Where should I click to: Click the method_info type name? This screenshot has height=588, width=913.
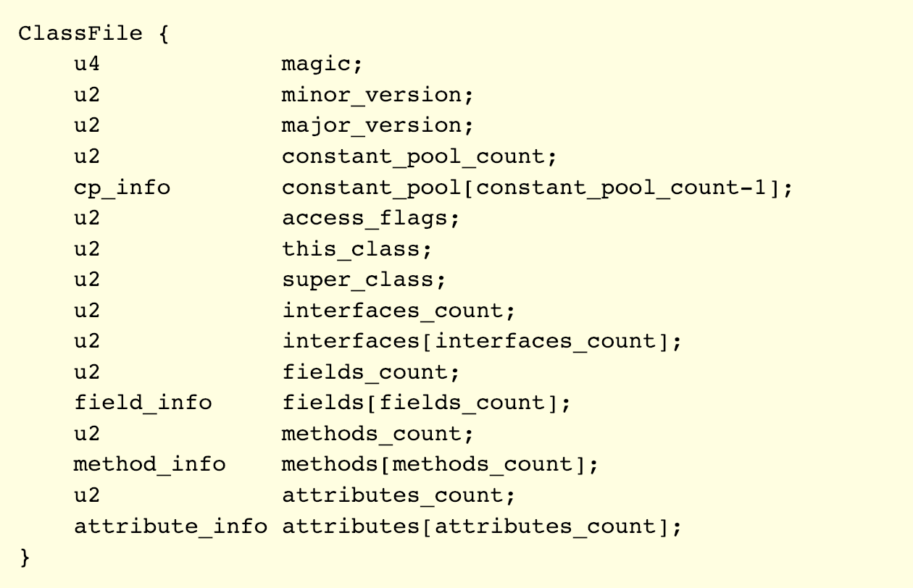[149, 464]
